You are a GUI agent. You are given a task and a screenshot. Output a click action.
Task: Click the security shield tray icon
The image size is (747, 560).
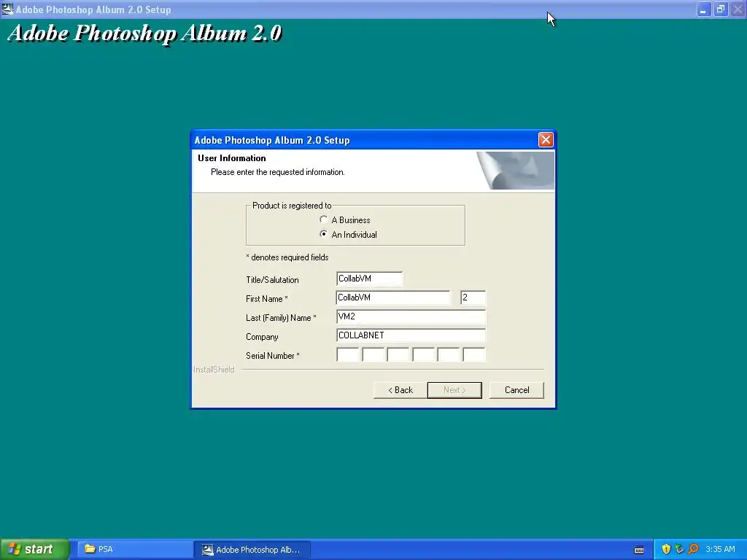pos(666,549)
